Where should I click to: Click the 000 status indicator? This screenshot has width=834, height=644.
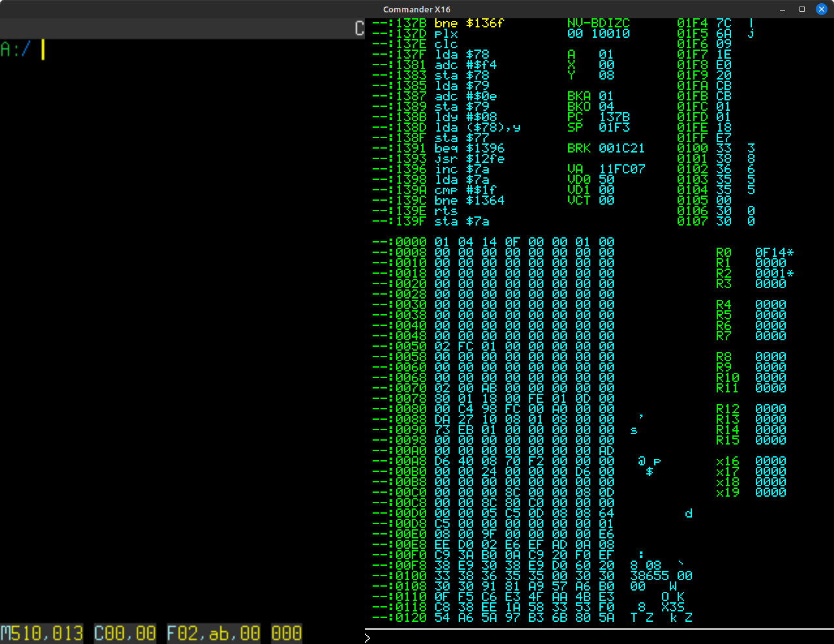coord(287,634)
